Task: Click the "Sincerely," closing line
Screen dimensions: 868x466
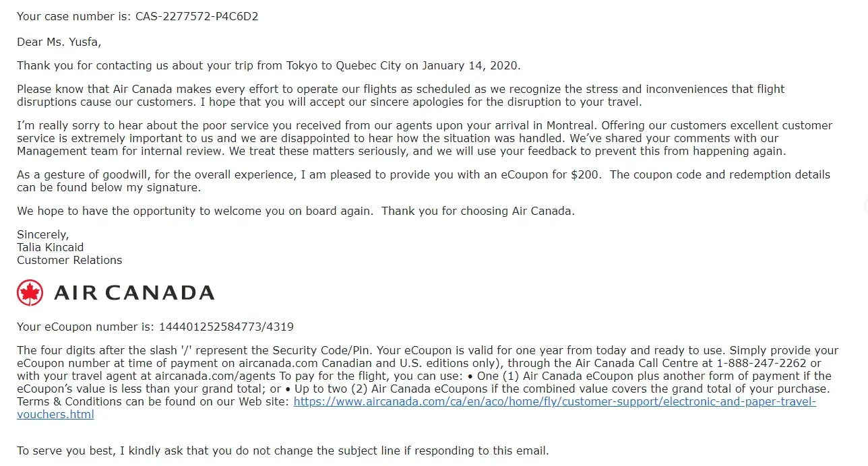Action: (43, 234)
